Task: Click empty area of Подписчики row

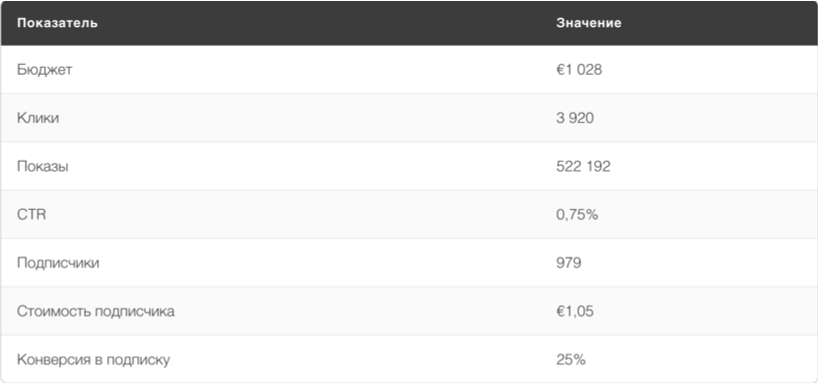Action: coord(313,263)
